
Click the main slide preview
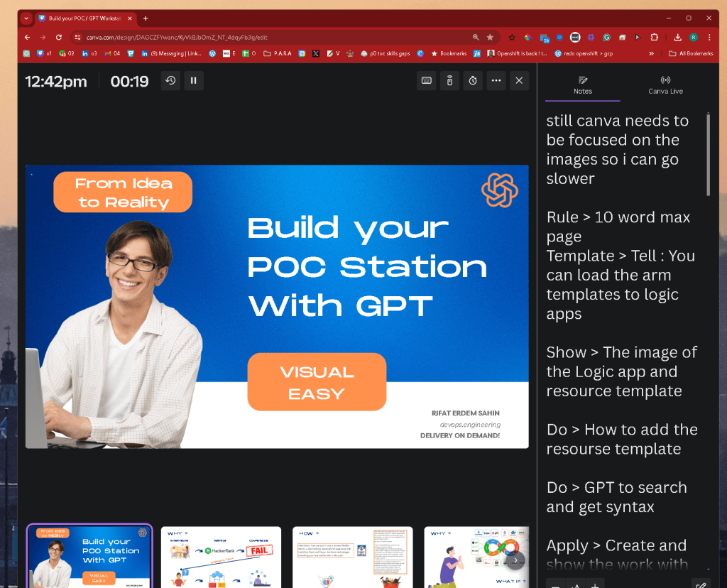click(x=278, y=307)
